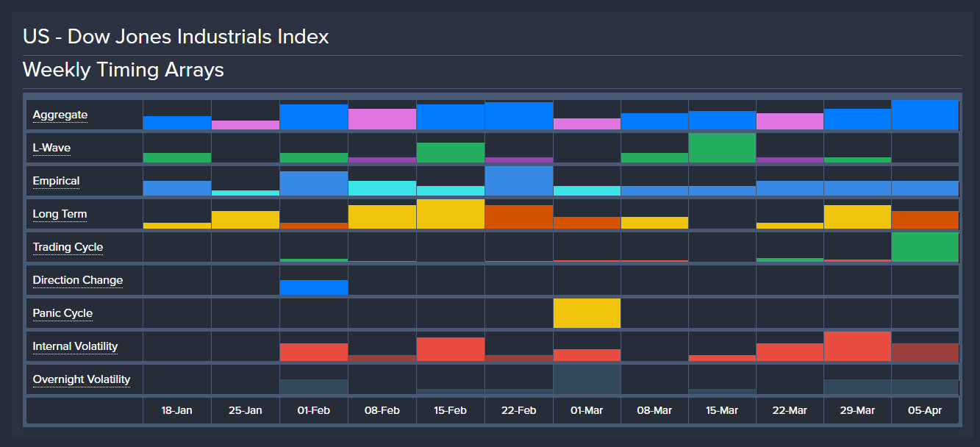Viewport: 980px width, 447px height.
Task: Select the orange Long Term bar for 05-Apr
Action: [x=925, y=220]
